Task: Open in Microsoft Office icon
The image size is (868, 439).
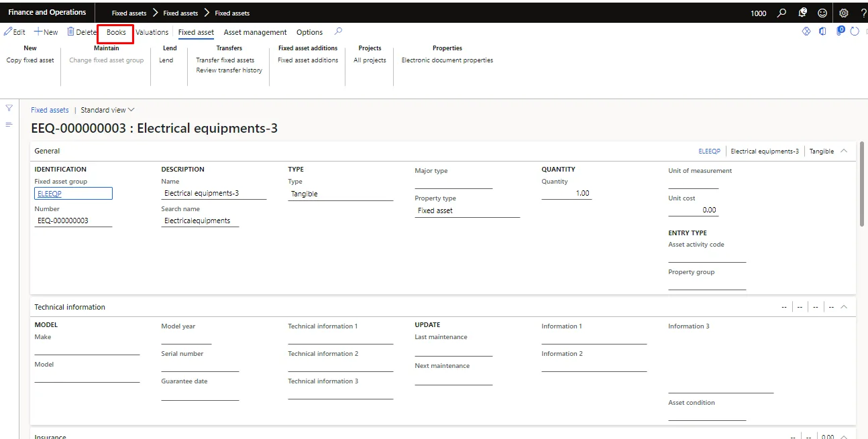Action: (823, 32)
